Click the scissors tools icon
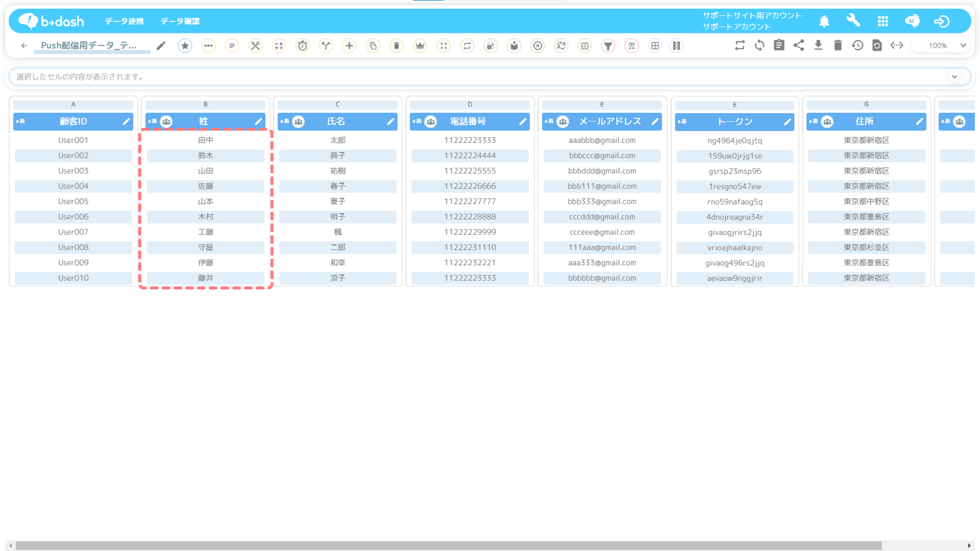The width and height of the screenshot is (980, 551). click(x=255, y=46)
